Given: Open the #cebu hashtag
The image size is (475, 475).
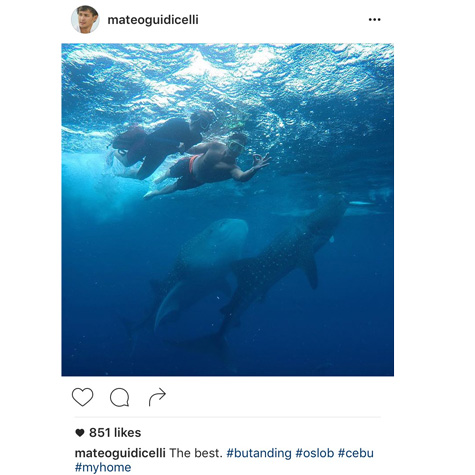Looking at the screenshot, I should pos(356,453).
